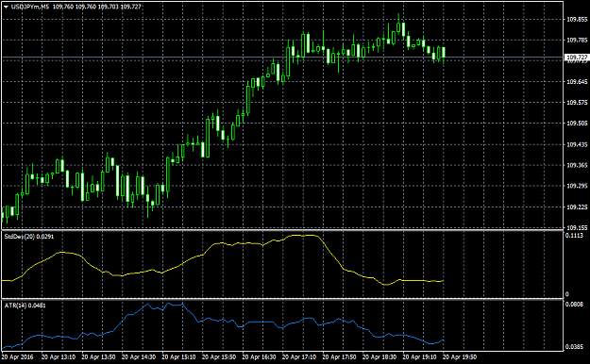The width and height of the screenshot is (590, 364).
Task: Click the 20 Apr 14:30 time label
Action: (x=139, y=356)
